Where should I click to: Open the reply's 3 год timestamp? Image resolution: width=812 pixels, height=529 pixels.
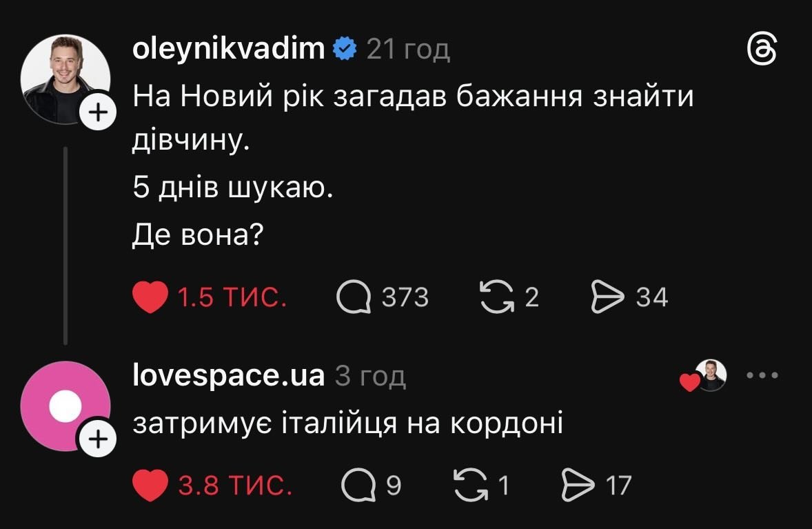click(370, 377)
